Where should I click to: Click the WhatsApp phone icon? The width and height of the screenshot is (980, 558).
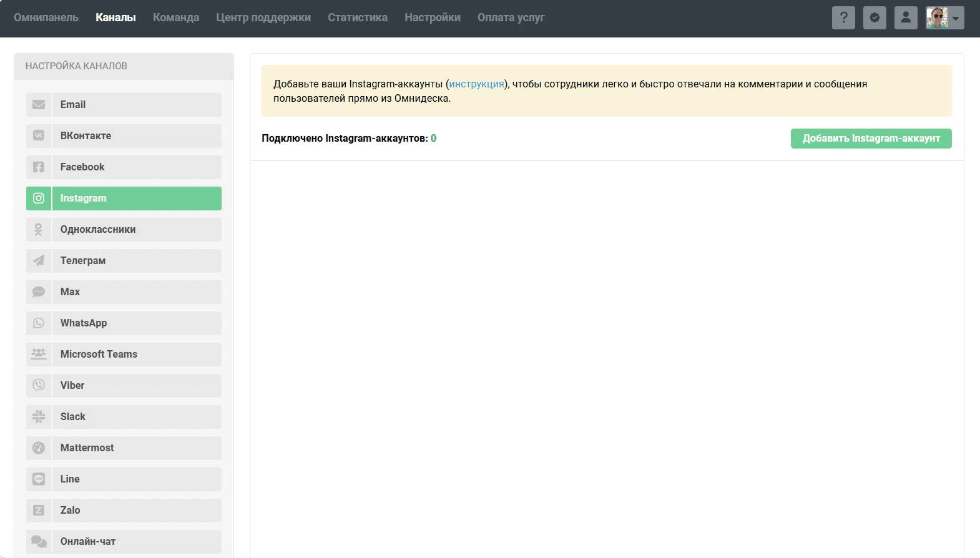[39, 323]
